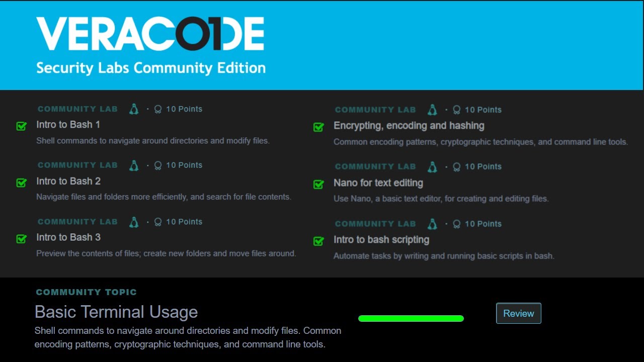644x362 pixels.
Task: Click the Basic Terminal Usage topic description paragraph
Action: tap(188, 338)
